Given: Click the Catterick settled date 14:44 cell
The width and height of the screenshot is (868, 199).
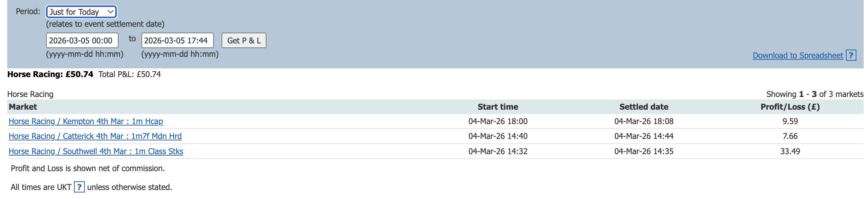Looking at the screenshot, I should (x=644, y=136).
